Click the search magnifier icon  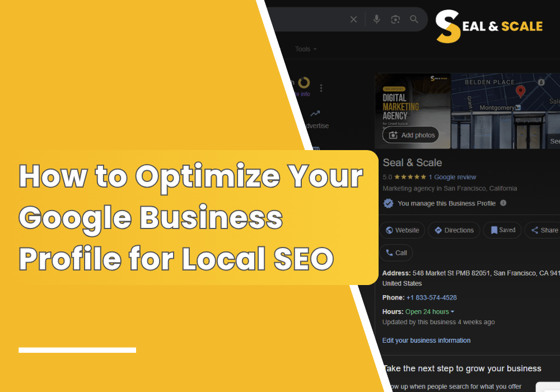414,19
